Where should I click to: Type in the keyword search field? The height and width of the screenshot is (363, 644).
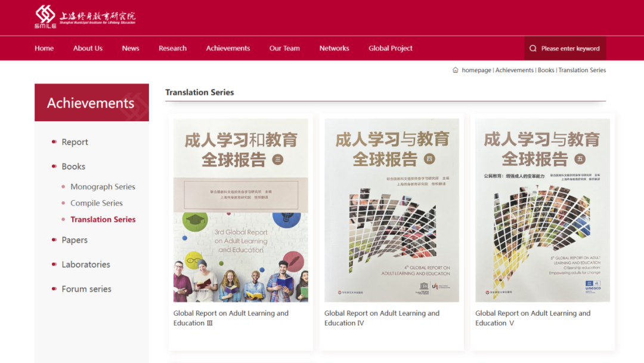click(570, 48)
